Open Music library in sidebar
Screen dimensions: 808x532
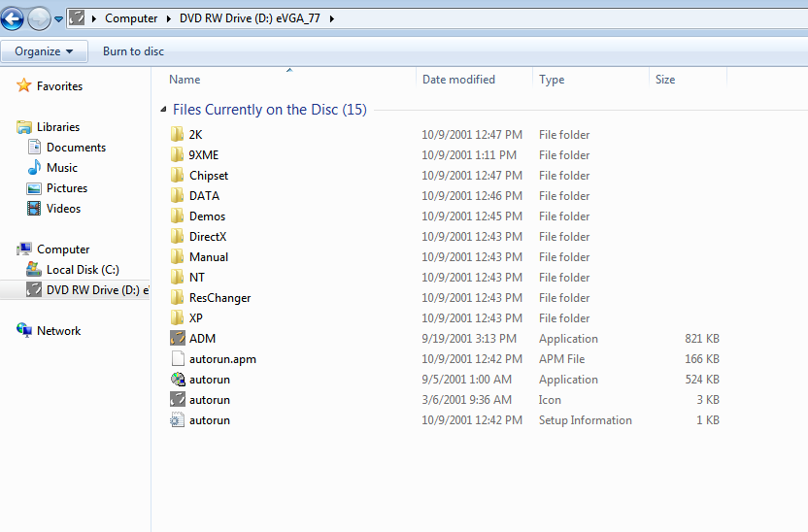pos(62,167)
